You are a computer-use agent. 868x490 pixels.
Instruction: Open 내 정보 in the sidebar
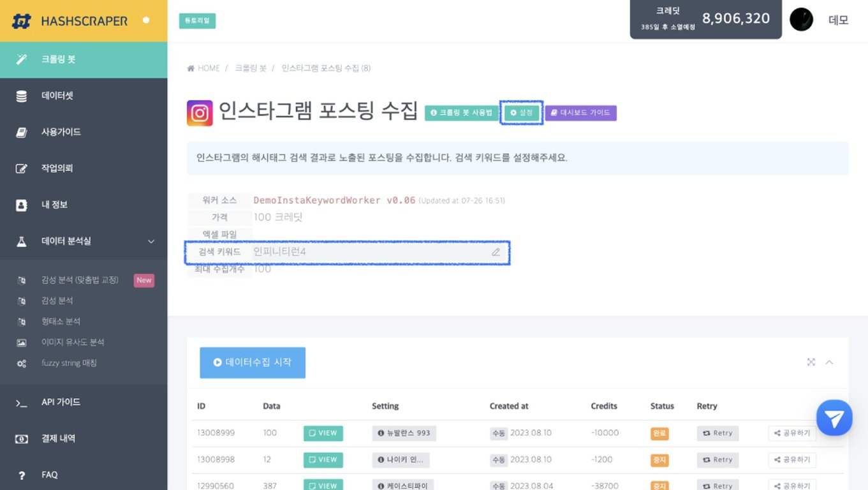[84, 205]
